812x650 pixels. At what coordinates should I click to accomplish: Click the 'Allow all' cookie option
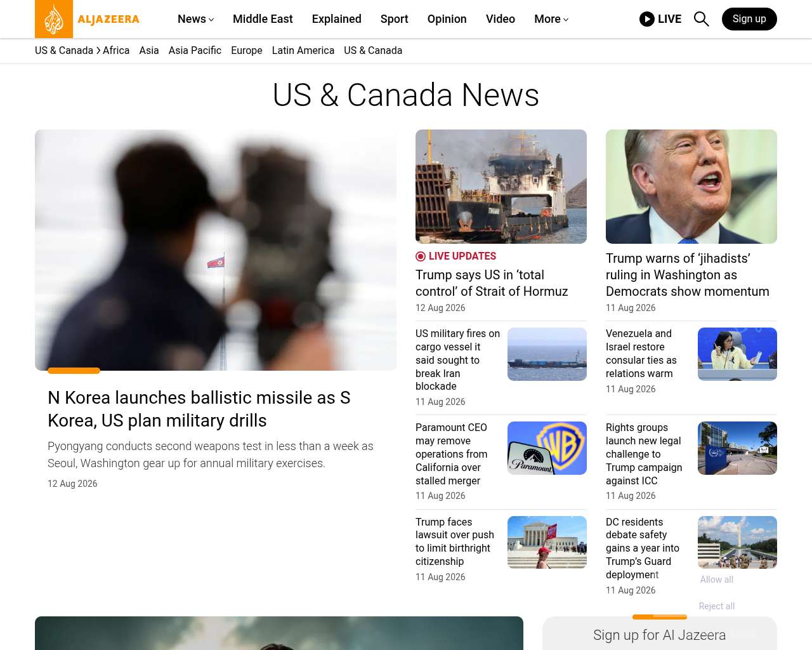(717, 580)
